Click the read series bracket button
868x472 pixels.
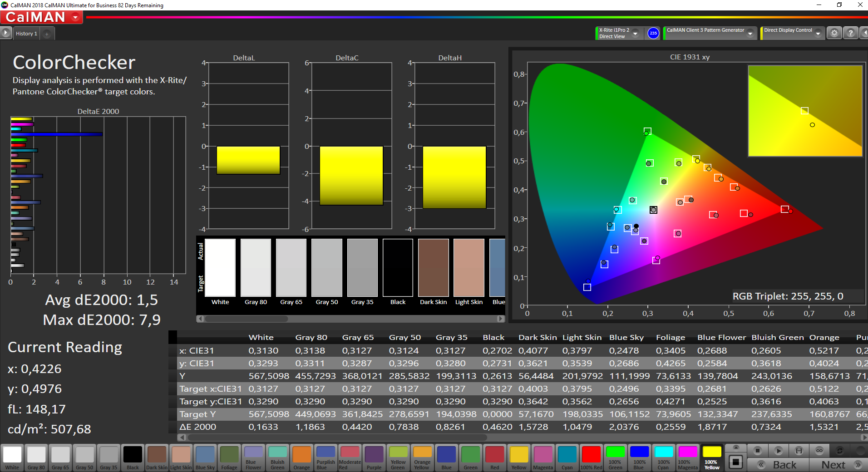[x=799, y=451]
